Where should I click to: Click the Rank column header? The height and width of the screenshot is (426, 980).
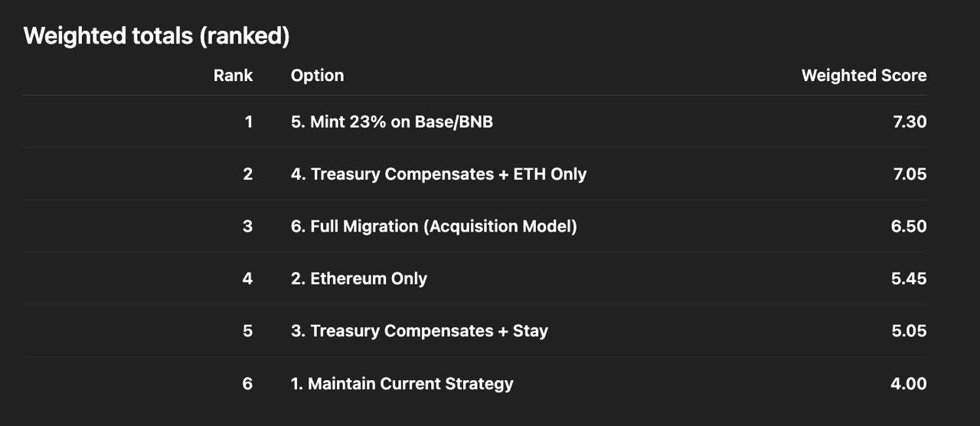click(233, 76)
